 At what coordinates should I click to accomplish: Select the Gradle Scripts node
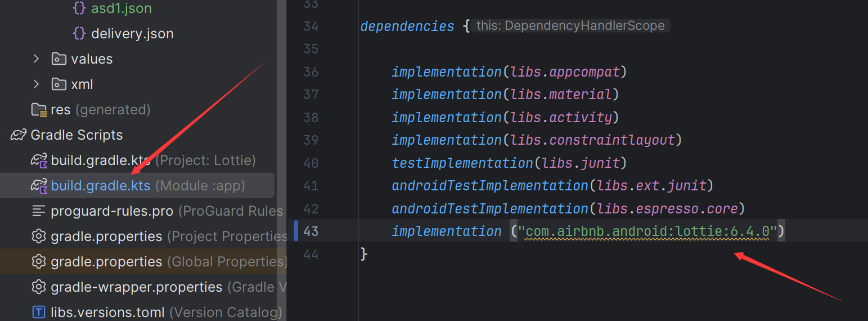[x=77, y=135]
